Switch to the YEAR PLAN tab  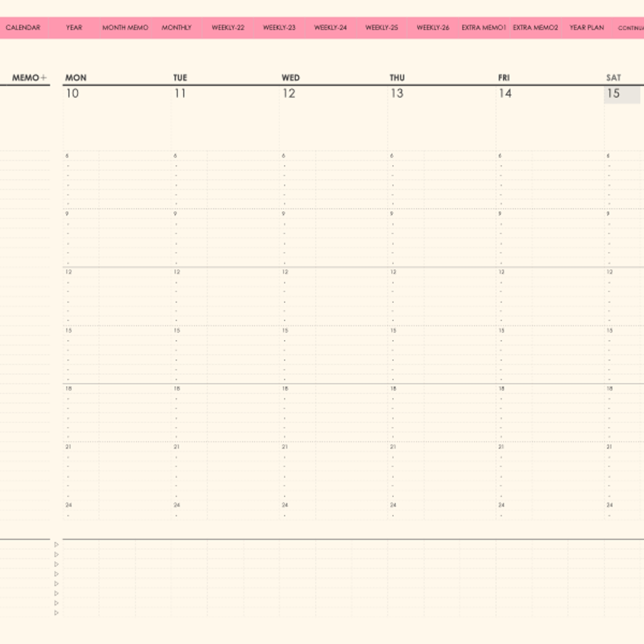(x=587, y=27)
